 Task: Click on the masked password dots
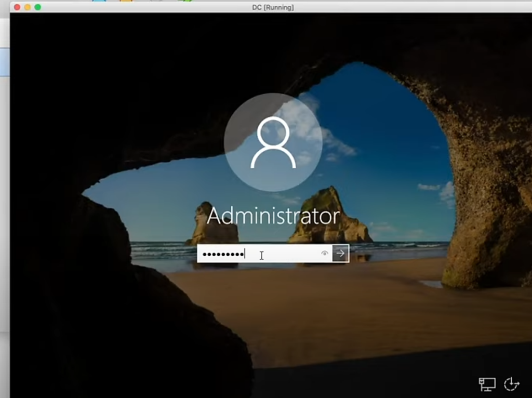coord(223,254)
